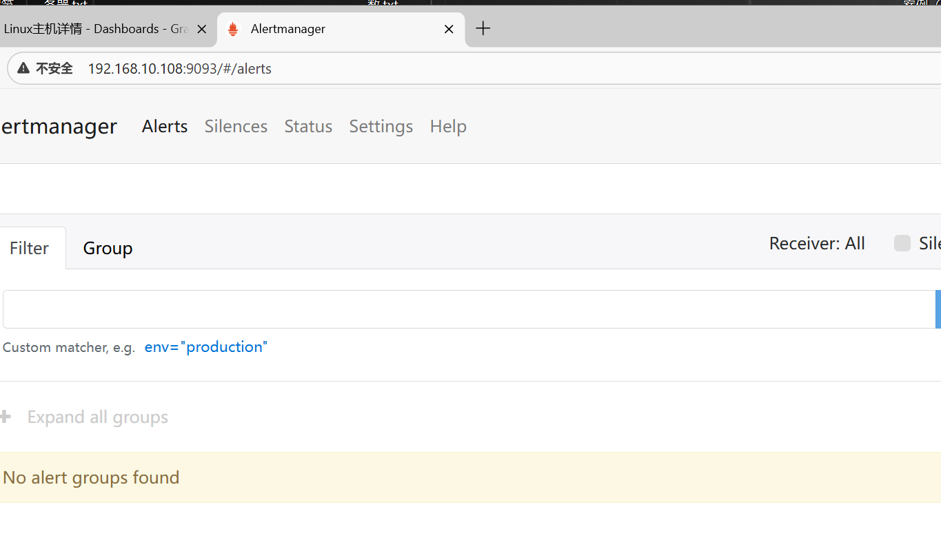941x560 pixels.
Task: Focus the custom matcher filter input
Action: [x=469, y=309]
